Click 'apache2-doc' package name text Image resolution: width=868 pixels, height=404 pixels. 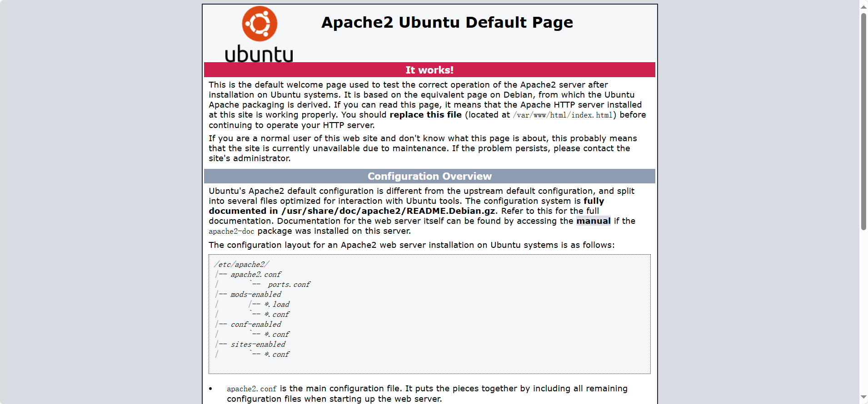point(231,232)
